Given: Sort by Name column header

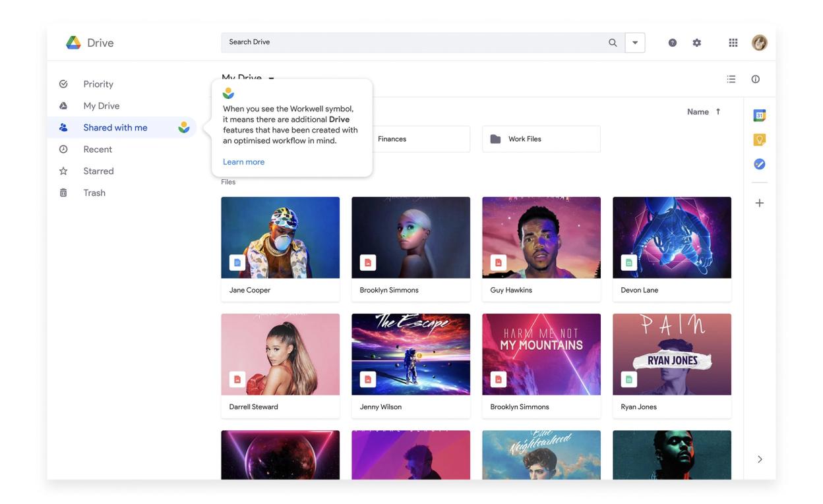Looking at the screenshot, I should tap(698, 112).
